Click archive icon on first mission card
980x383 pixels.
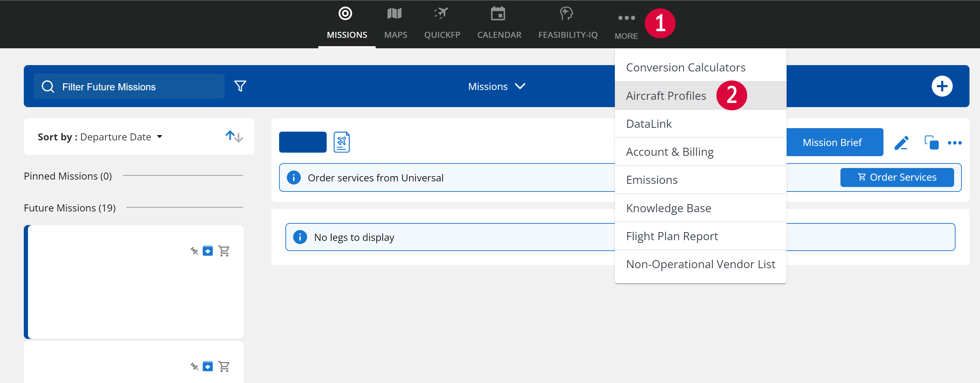[x=208, y=251]
